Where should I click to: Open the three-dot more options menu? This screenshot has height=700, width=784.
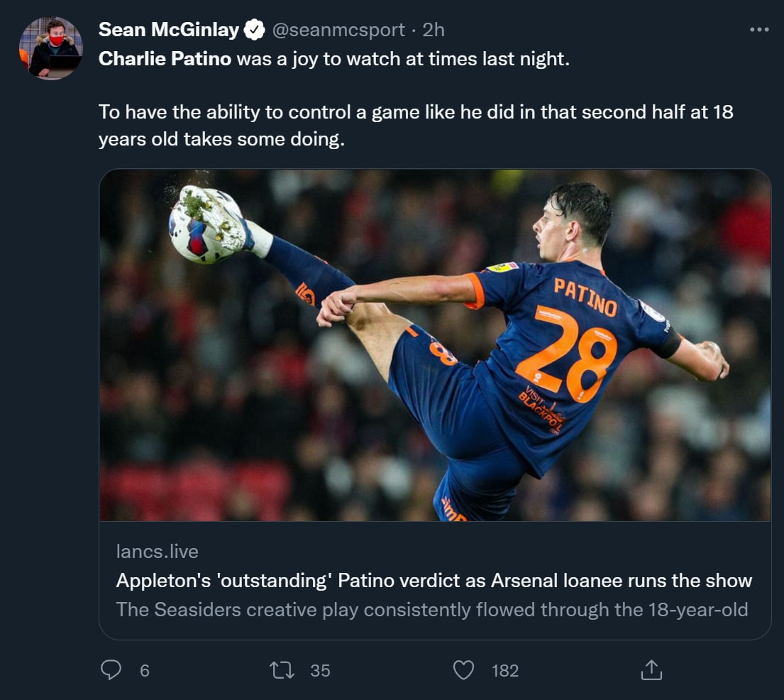click(x=758, y=30)
